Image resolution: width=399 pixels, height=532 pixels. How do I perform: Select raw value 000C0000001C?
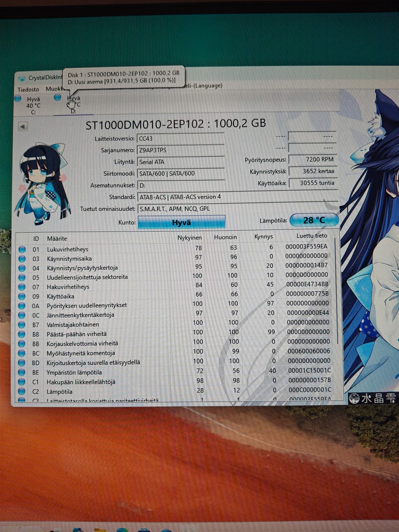[310, 389]
